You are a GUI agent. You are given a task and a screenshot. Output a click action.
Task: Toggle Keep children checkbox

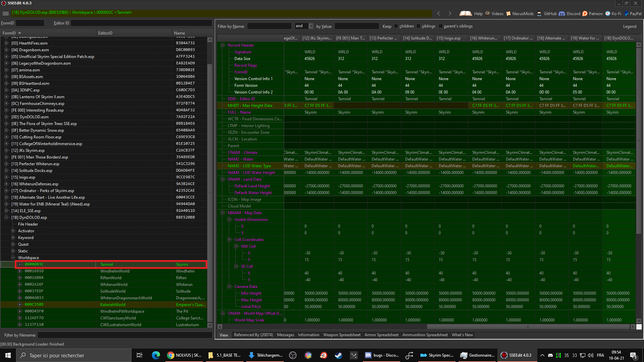[x=396, y=26]
